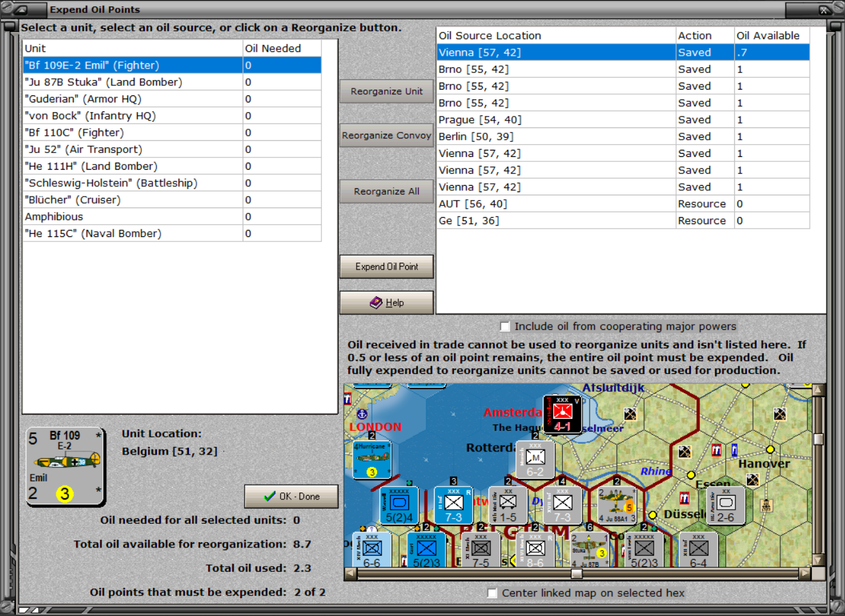Click the Expend Oil Point button

(387, 266)
